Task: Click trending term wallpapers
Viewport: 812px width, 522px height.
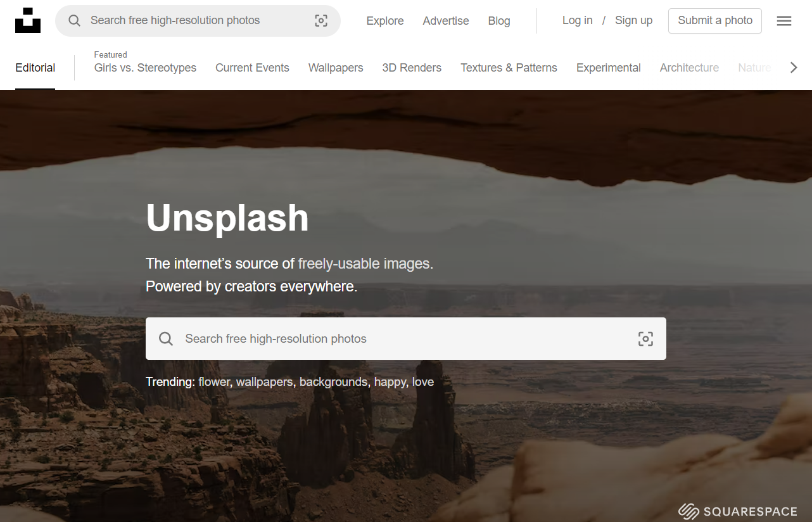Action: (264, 382)
